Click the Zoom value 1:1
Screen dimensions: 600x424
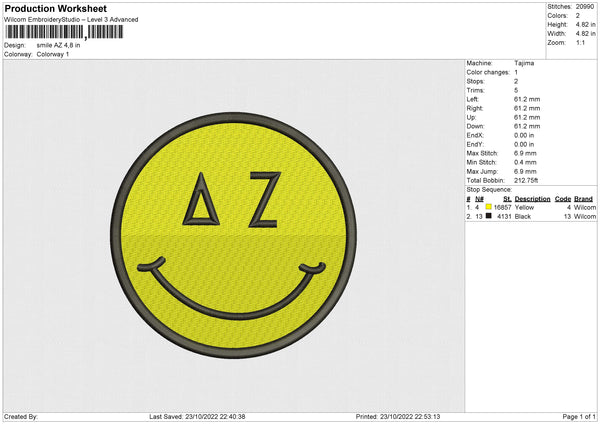point(580,42)
